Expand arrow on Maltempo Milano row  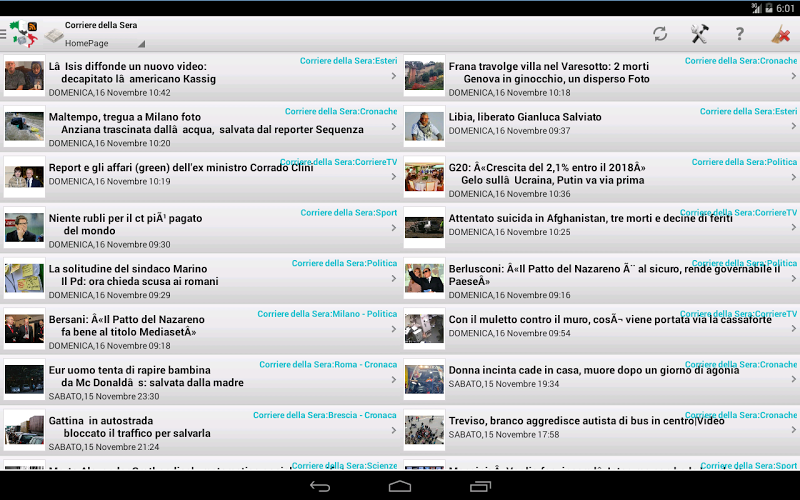tap(393, 127)
